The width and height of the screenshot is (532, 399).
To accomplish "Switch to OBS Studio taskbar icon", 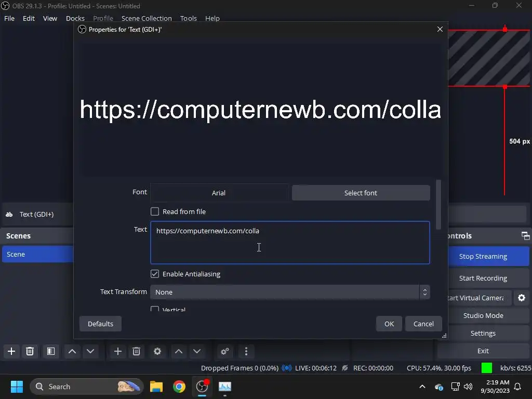I will point(202,387).
